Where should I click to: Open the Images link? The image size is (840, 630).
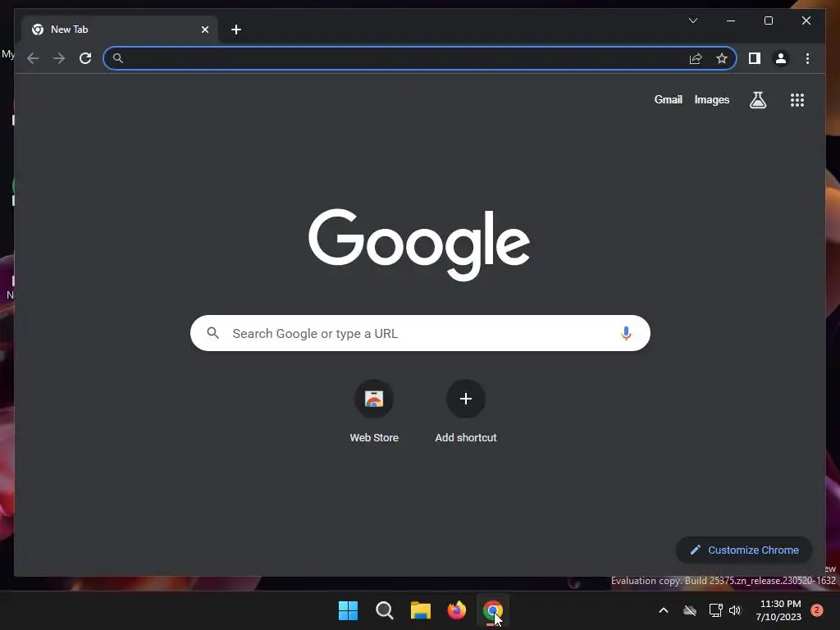coord(711,99)
